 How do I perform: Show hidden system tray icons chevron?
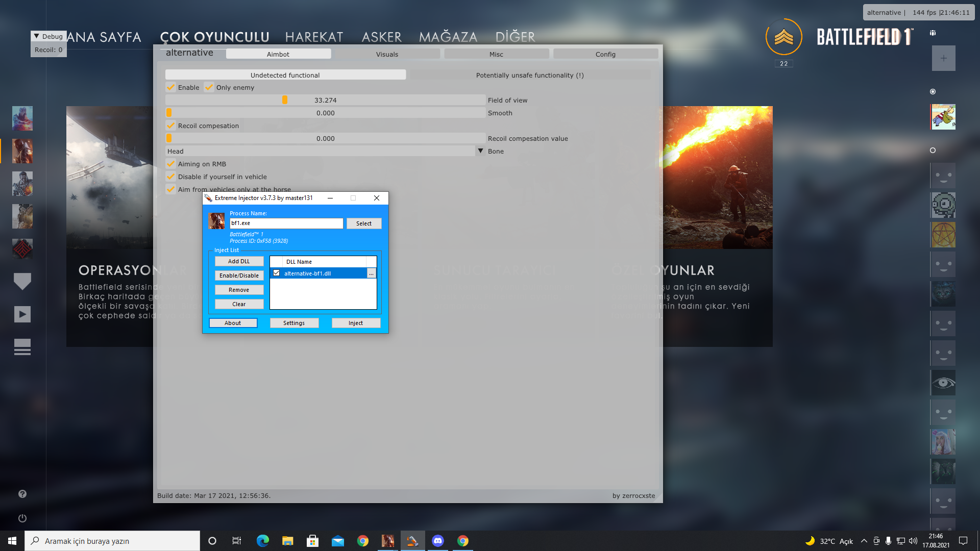pyautogui.click(x=864, y=541)
